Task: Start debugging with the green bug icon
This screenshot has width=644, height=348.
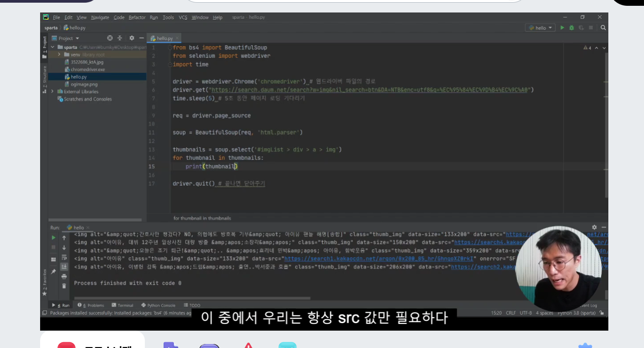Action: click(572, 28)
